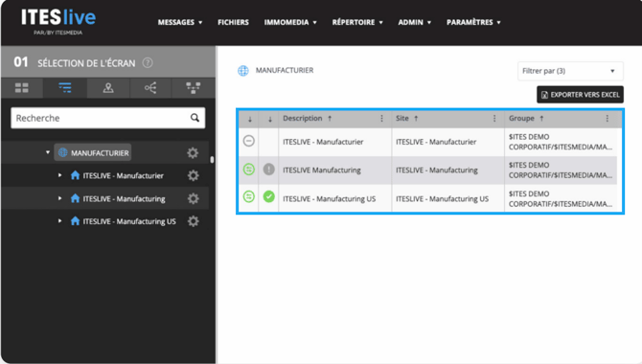Click sync status icon on ITESLIVE Manufacturing row
Image resolution: width=642 pixels, height=364 pixels.
click(x=248, y=170)
